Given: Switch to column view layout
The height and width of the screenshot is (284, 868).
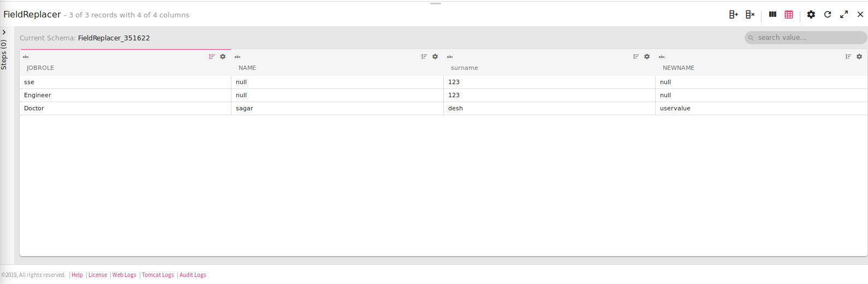Looking at the screenshot, I should coord(772,15).
